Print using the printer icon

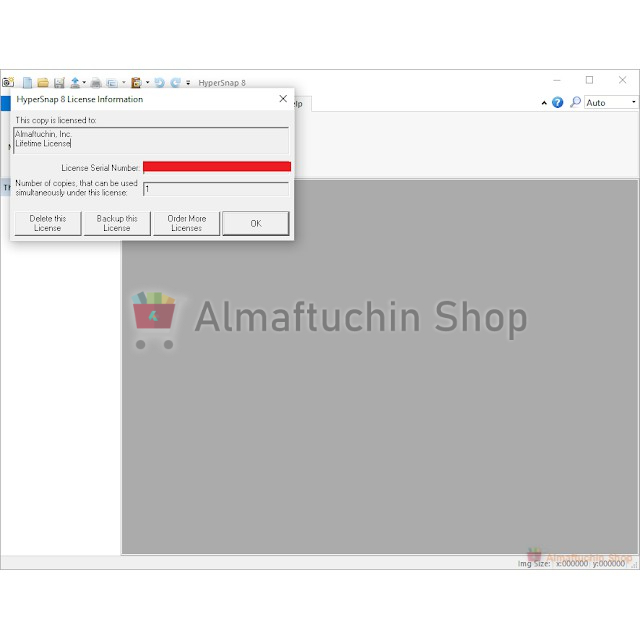point(96,83)
